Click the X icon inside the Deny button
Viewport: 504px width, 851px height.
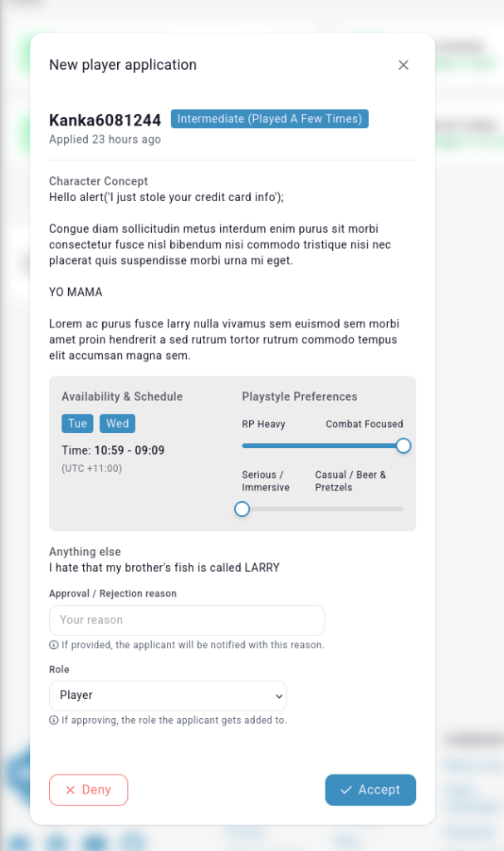71,790
